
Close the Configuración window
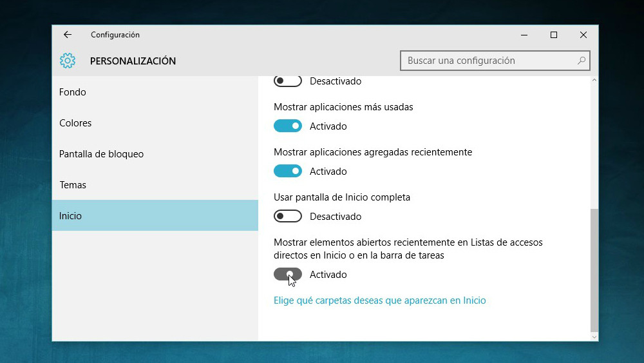583,35
